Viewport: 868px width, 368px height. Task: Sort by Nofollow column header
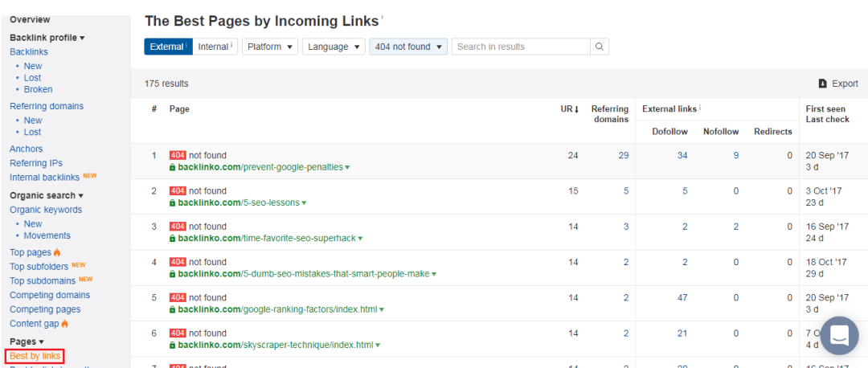pyautogui.click(x=721, y=132)
